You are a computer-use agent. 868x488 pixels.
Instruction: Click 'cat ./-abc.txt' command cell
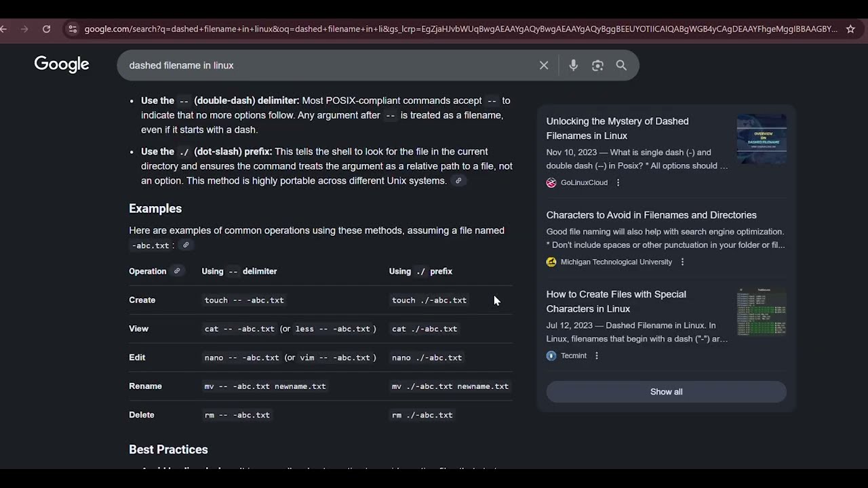click(x=425, y=329)
